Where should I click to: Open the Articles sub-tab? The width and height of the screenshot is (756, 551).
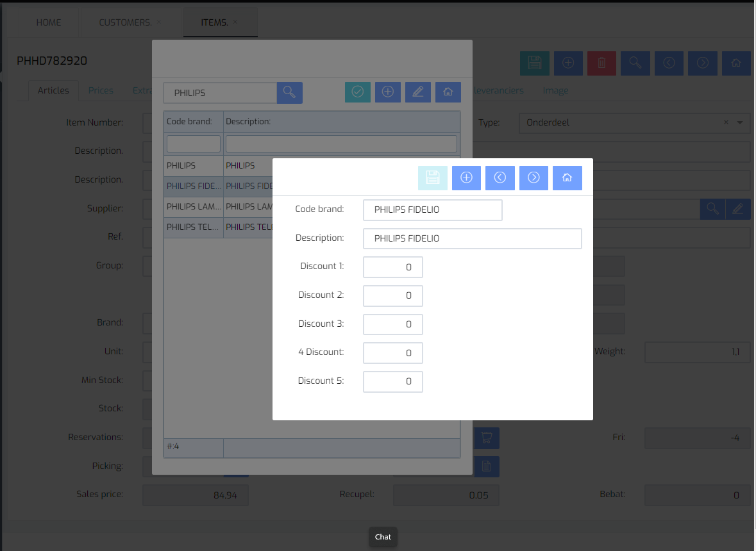pos(53,90)
